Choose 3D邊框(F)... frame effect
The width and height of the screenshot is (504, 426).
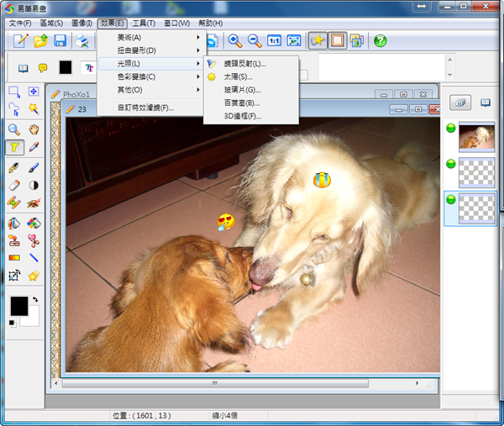pyautogui.click(x=251, y=116)
